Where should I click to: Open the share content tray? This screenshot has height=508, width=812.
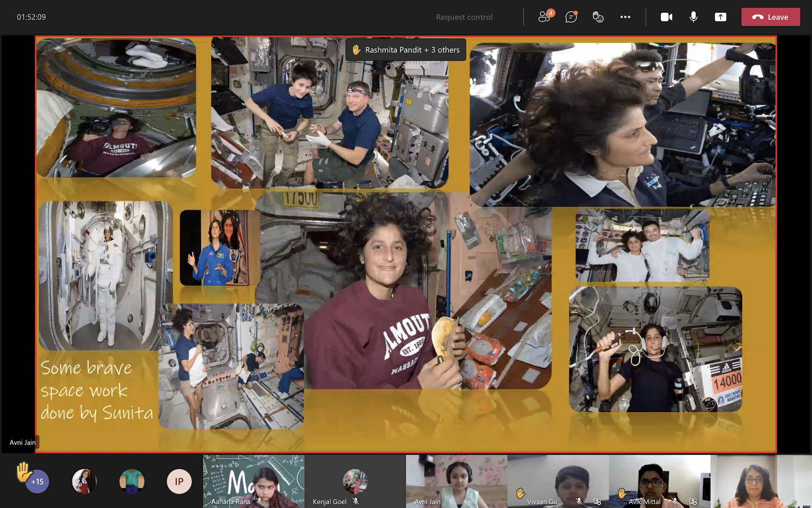tap(720, 17)
